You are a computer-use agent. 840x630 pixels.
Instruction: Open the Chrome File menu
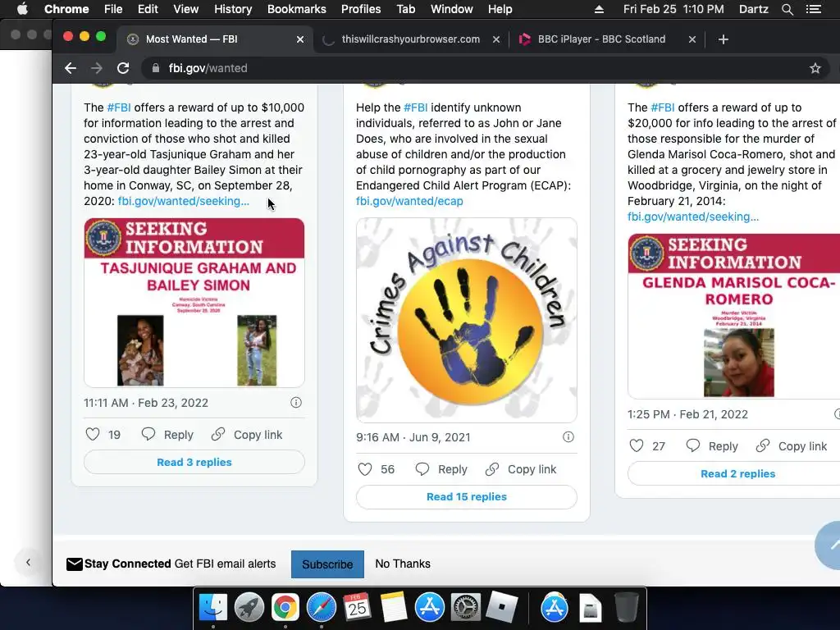pyautogui.click(x=113, y=9)
